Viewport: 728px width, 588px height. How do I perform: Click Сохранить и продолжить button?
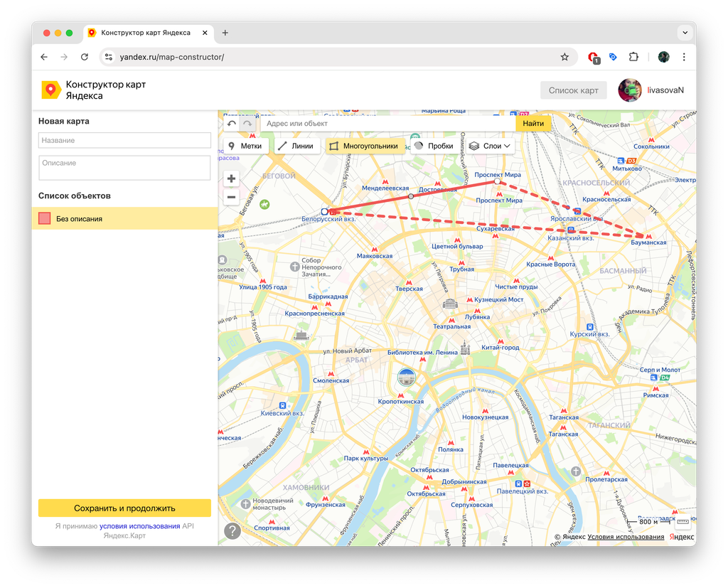tap(124, 508)
